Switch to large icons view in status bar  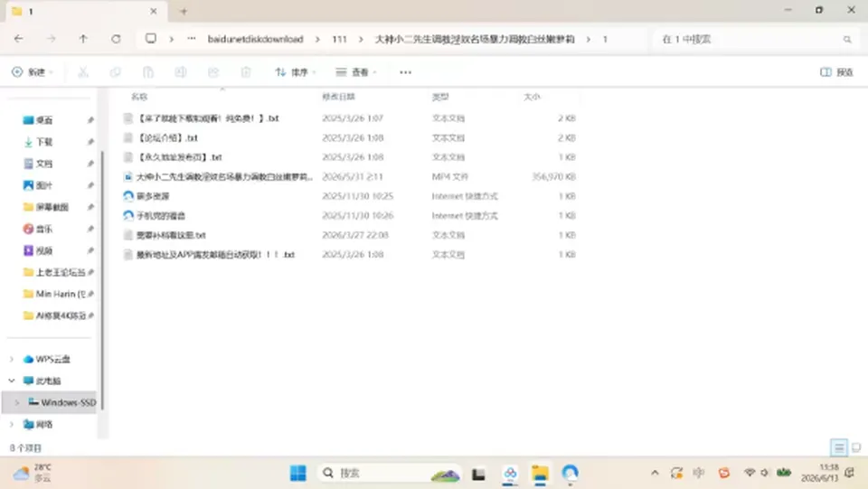(856, 447)
